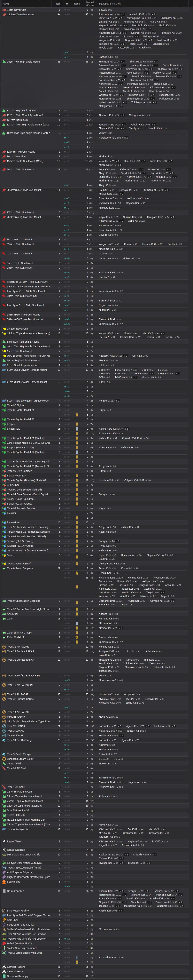The image size is (193, 980).
Task: Click the Ju 87C Kai bomber icon
Action: (x=4, y=485)
